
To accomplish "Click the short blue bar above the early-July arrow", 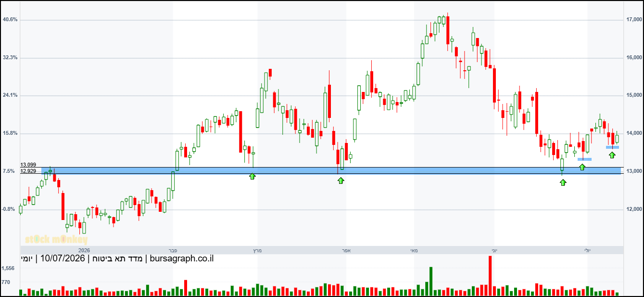I will point(584,159).
